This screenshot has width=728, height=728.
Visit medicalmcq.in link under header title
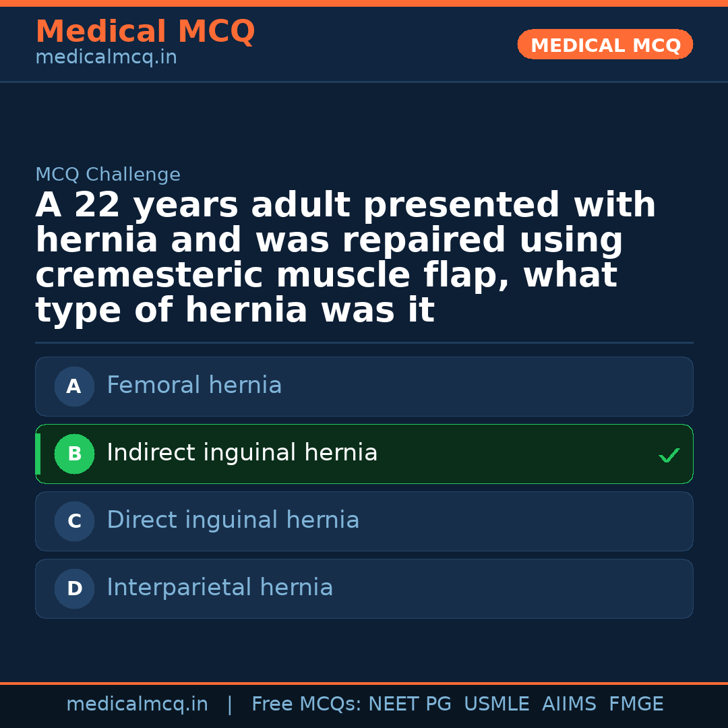click(106, 58)
